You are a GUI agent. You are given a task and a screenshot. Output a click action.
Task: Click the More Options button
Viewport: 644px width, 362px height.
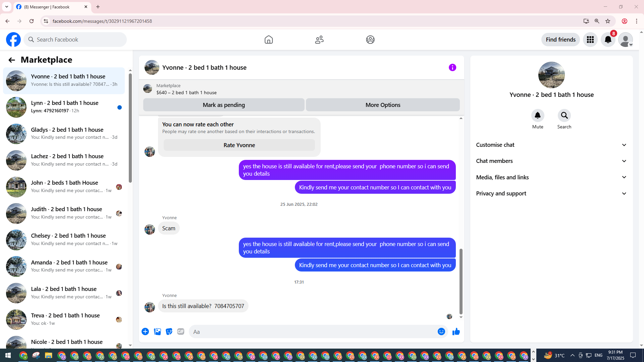tap(383, 105)
